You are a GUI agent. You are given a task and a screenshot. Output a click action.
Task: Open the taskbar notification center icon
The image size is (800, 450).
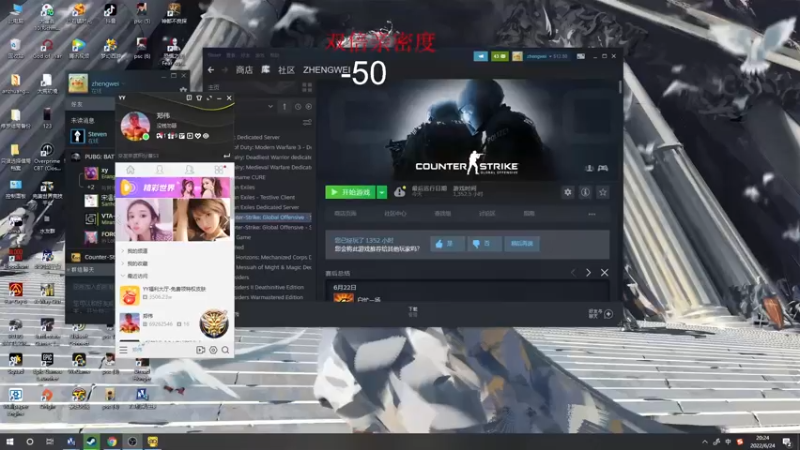click(x=787, y=442)
